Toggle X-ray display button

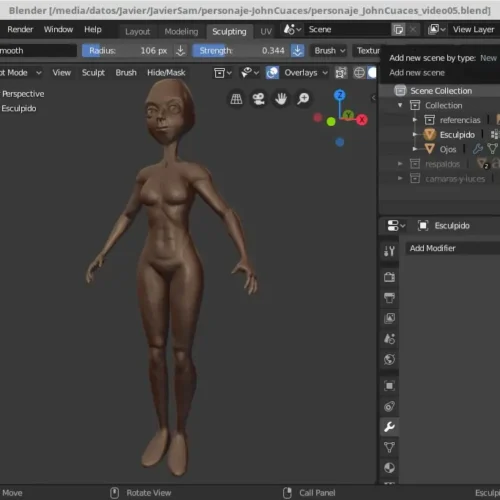coord(341,73)
